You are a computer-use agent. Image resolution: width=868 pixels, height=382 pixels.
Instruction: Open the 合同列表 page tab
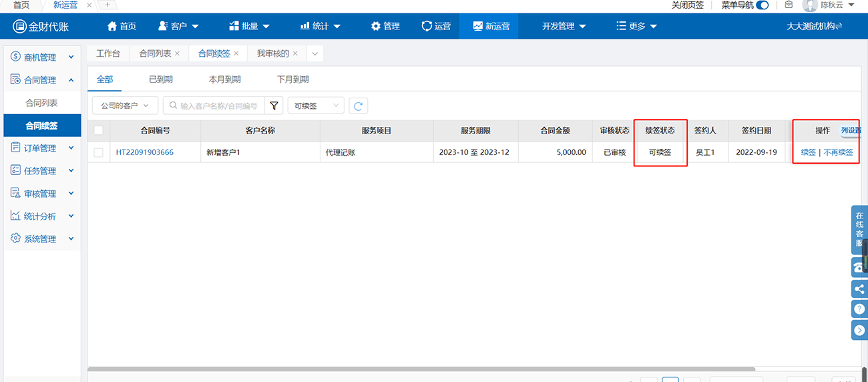tap(155, 53)
